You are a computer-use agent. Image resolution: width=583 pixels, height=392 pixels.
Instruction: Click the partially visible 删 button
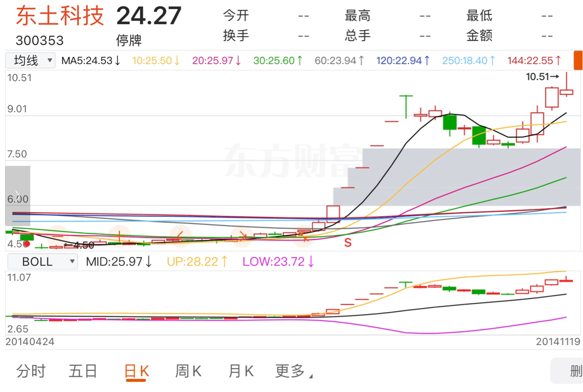tap(567, 371)
